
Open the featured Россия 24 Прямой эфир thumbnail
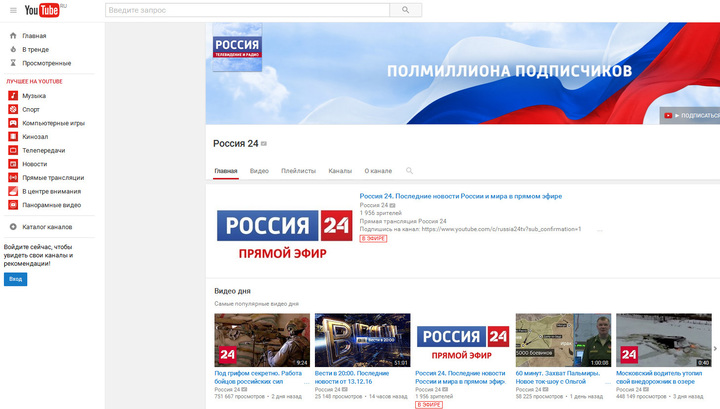(x=285, y=234)
